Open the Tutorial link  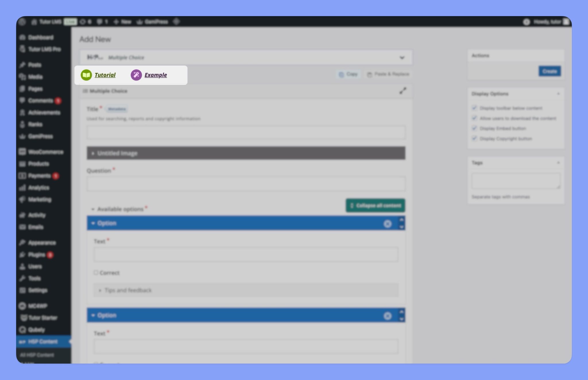(x=105, y=75)
